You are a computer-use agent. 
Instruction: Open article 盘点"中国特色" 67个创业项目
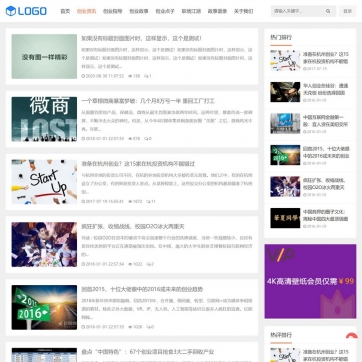tap(148, 352)
